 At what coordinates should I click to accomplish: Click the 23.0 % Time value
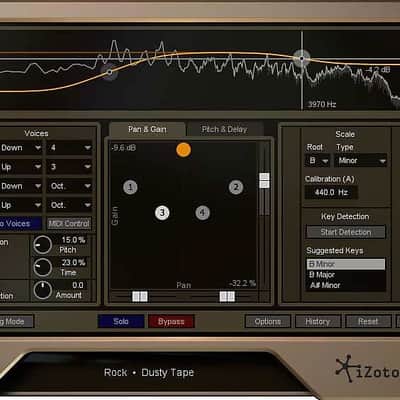pyautogui.click(x=73, y=263)
